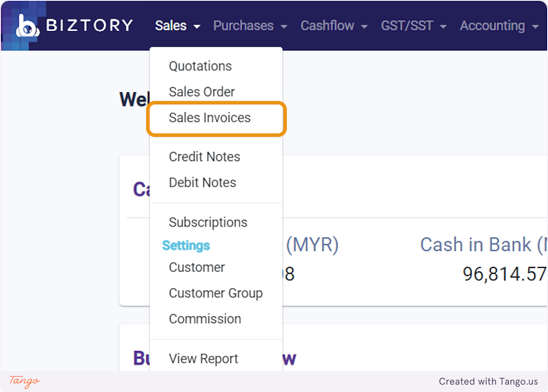Open Commission settings
548x392 pixels.
205,319
